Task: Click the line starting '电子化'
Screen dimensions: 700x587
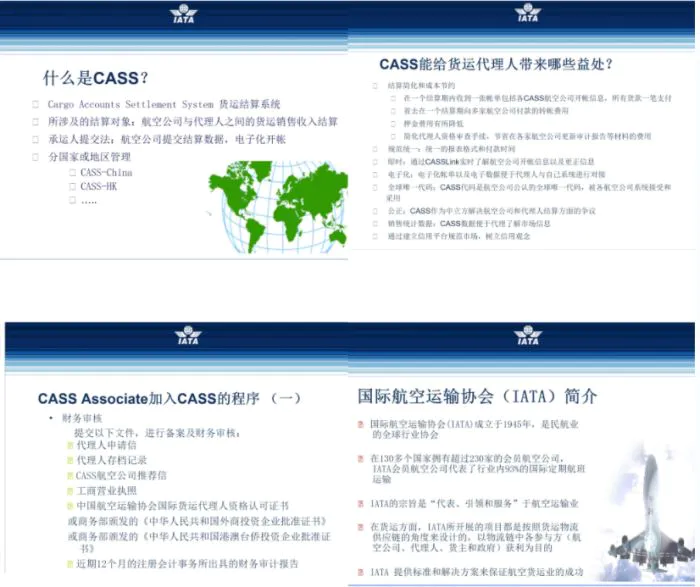Action: (496, 174)
